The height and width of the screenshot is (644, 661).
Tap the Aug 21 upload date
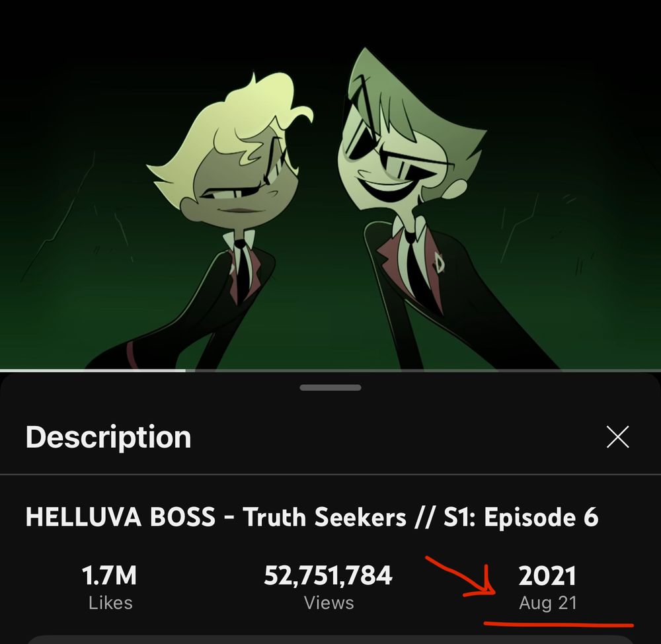547,603
